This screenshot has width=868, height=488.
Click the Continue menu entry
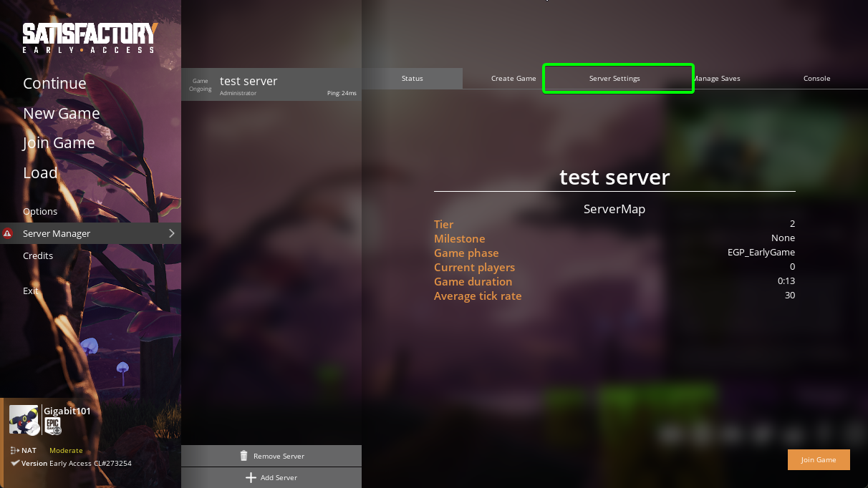(54, 83)
